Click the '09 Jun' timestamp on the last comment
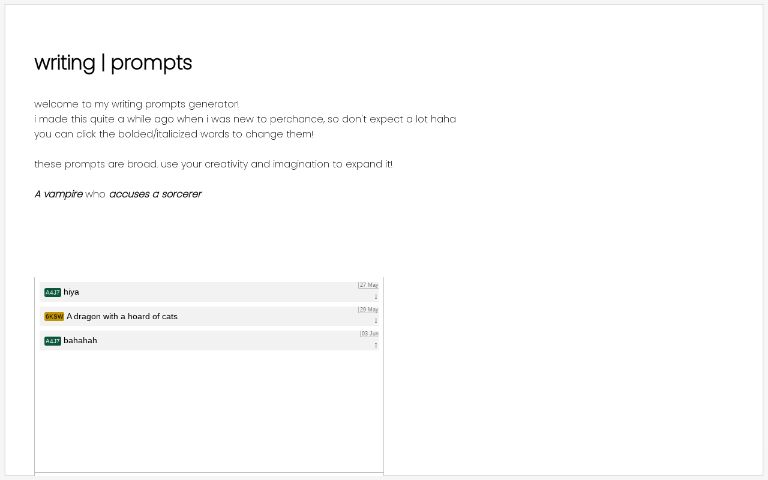This screenshot has width=768, height=480. 370,334
